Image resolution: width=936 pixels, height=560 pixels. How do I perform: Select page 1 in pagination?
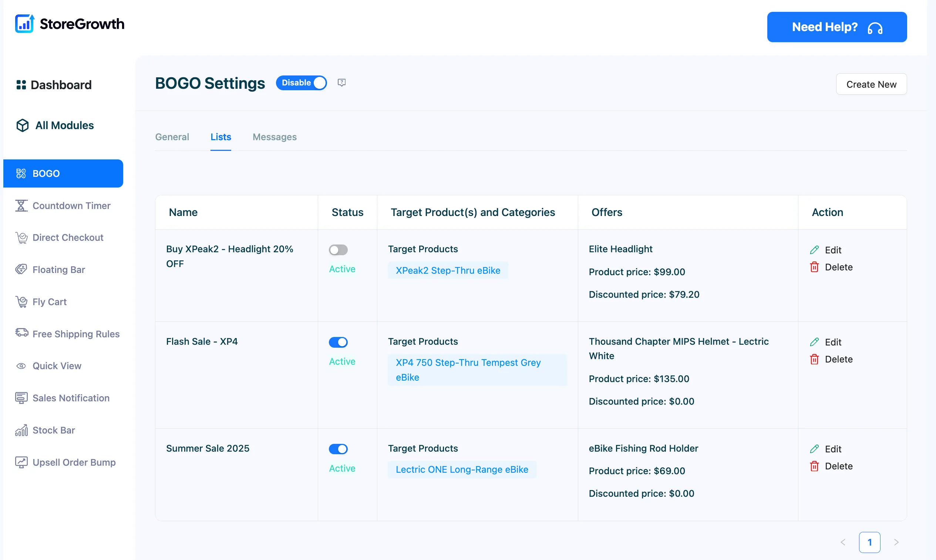point(869,542)
